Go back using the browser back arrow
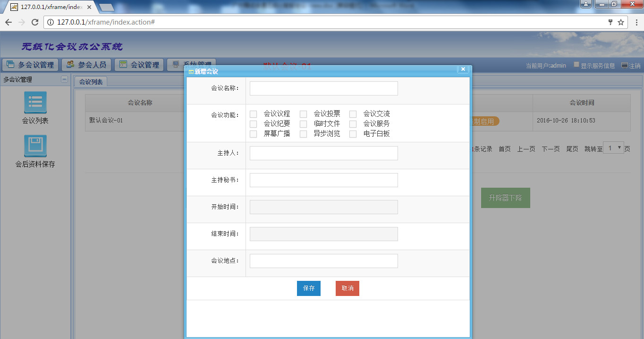Image resolution: width=644 pixels, height=339 pixels. point(8,22)
